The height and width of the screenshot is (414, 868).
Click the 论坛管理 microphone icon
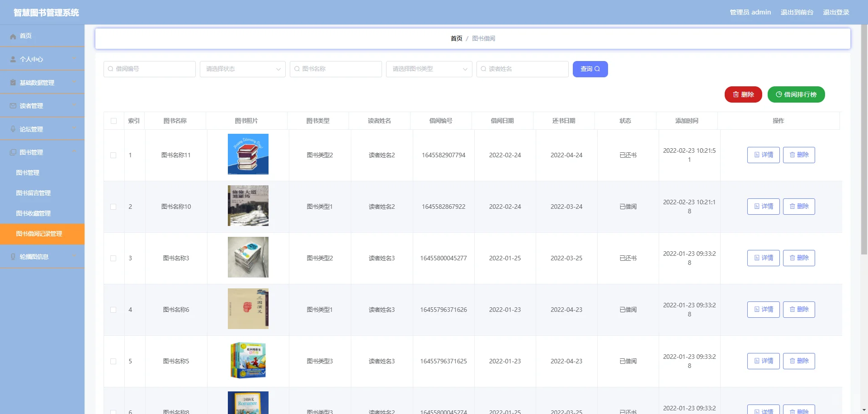[13, 129]
